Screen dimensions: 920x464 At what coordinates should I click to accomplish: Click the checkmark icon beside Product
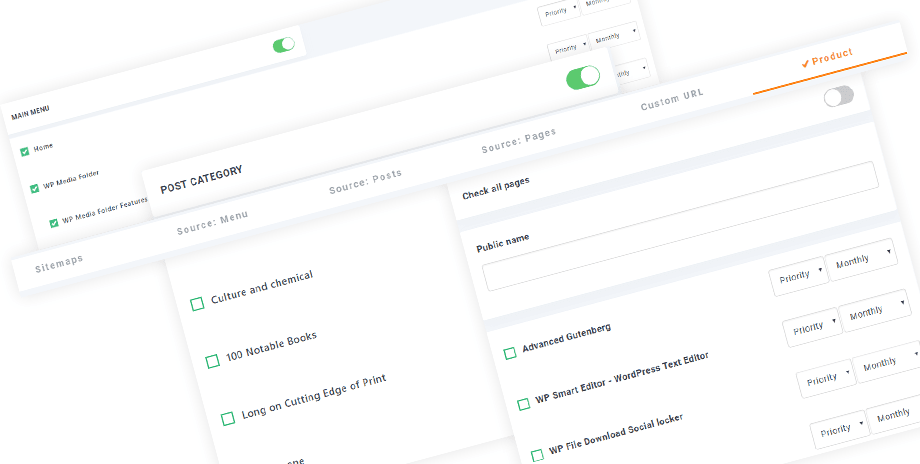(806, 63)
